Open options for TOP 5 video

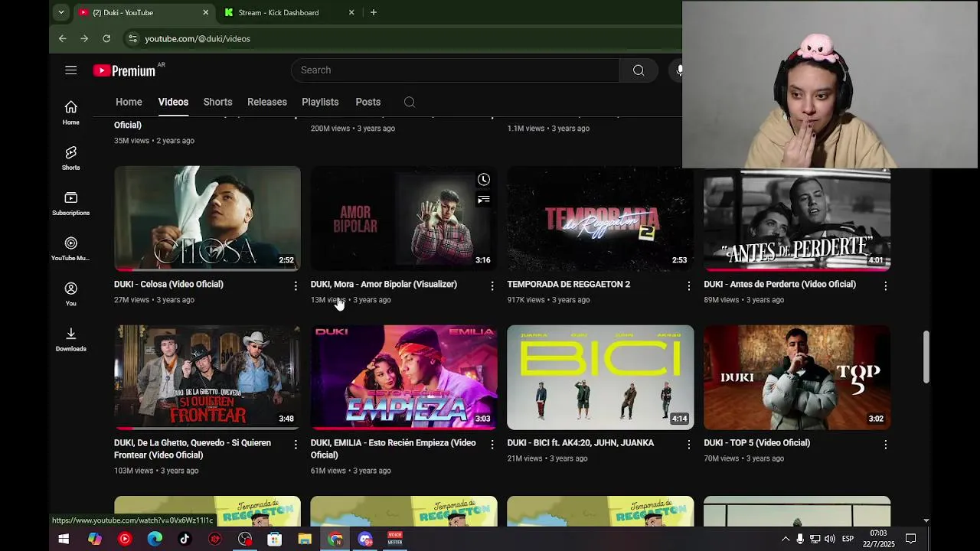pyautogui.click(x=885, y=444)
